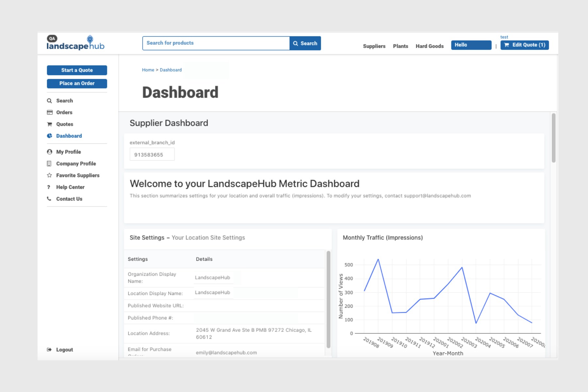Open the Plants menu
The image size is (588, 392).
pos(400,46)
